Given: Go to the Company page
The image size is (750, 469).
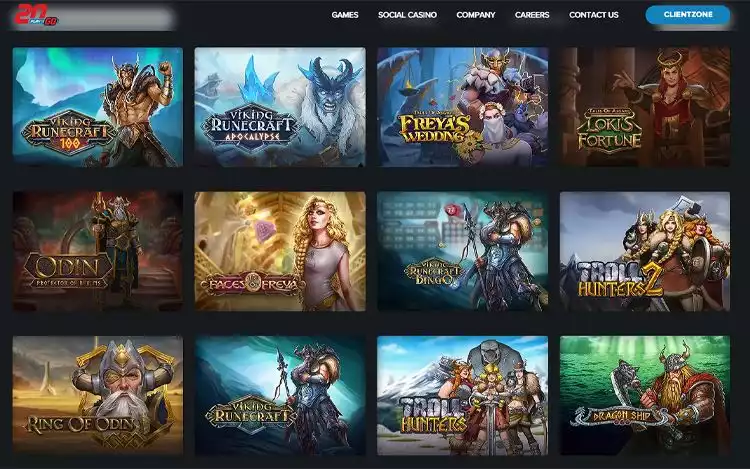Looking at the screenshot, I should tap(475, 15).
